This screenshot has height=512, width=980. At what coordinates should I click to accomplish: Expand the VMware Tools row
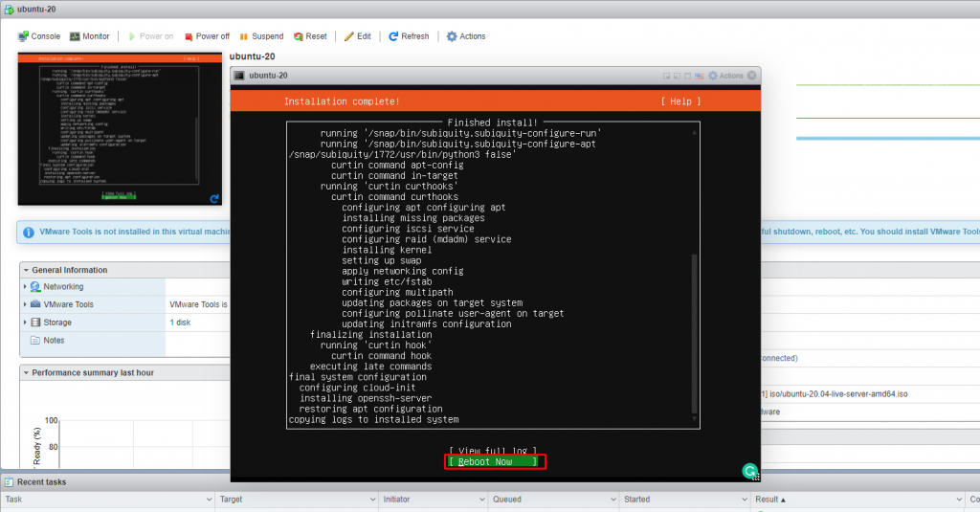(x=26, y=304)
